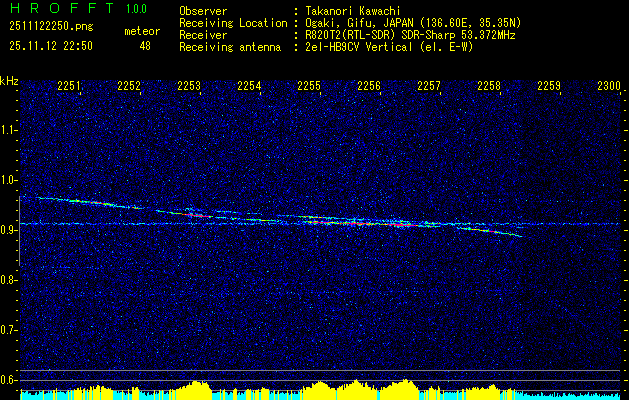Click receiver text R820T2(RTL-SDR) SDR-Sharp 53.372MHz

pyautogui.click(x=410, y=35)
